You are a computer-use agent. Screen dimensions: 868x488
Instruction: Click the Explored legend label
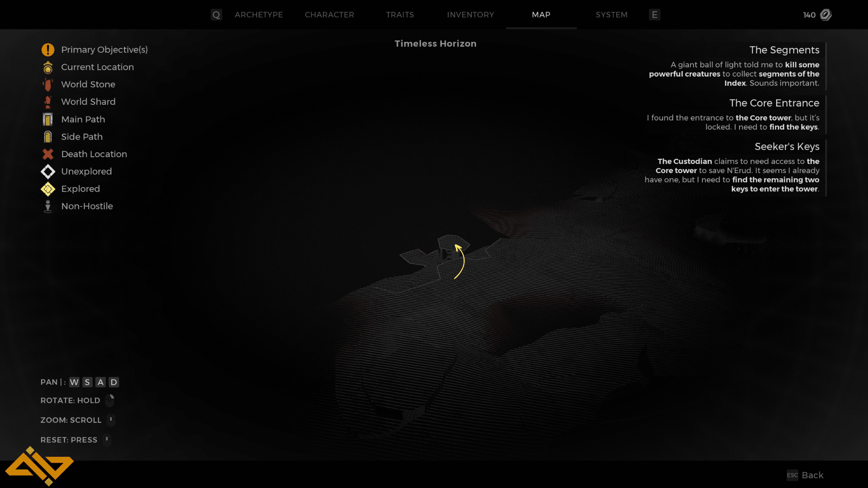pyautogui.click(x=80, y=189)
